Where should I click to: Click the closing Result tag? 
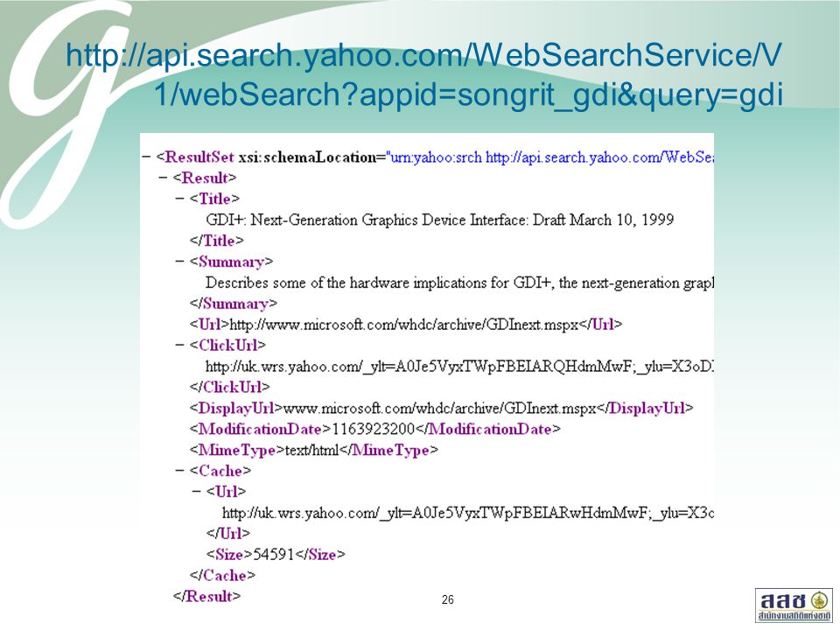pos(206,596)
